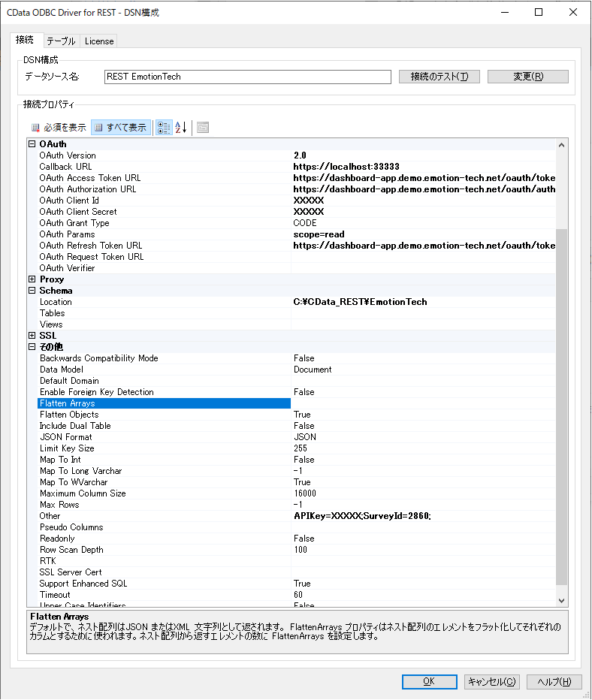Expand the Proxy category
Image resolution: width=592 pixels, height=700 pixels.
(32, 279)
